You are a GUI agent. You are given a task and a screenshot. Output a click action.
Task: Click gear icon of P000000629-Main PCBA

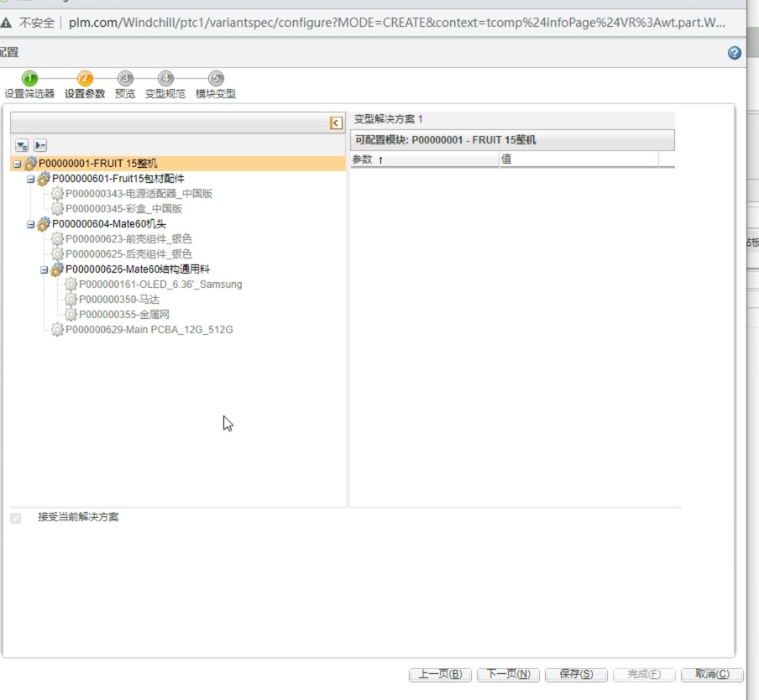57,330
